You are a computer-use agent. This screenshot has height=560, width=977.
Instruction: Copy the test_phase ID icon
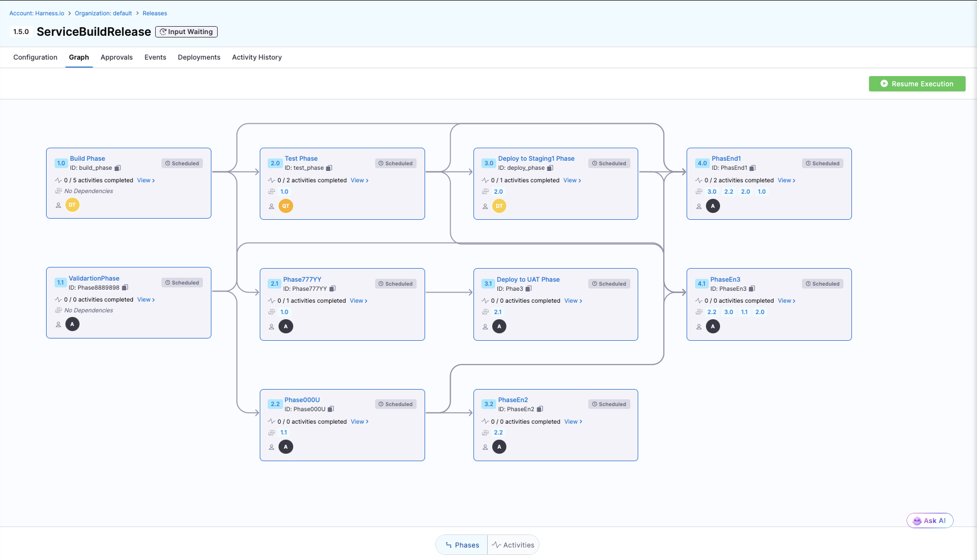click(x=329, y=168)
